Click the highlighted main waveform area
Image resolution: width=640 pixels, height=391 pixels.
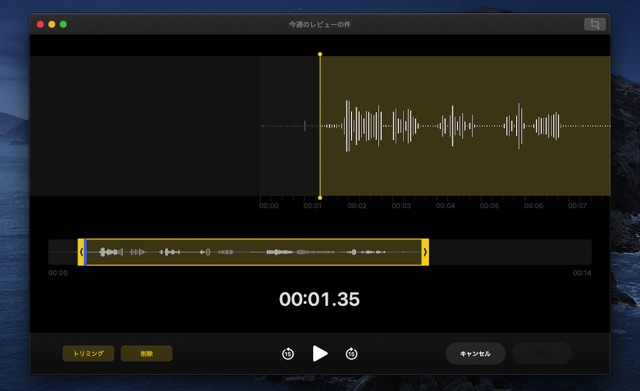point(465,126)
